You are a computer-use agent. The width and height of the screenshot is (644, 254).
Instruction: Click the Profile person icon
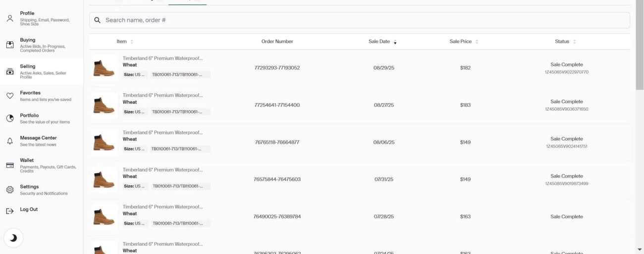coord(10,18)
